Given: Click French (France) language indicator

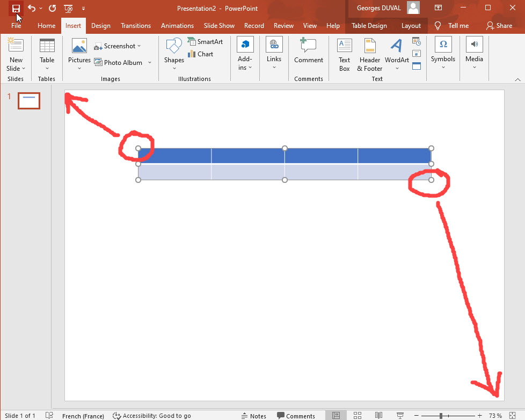Looking at the screenshot, I should (x=83, y=416).
